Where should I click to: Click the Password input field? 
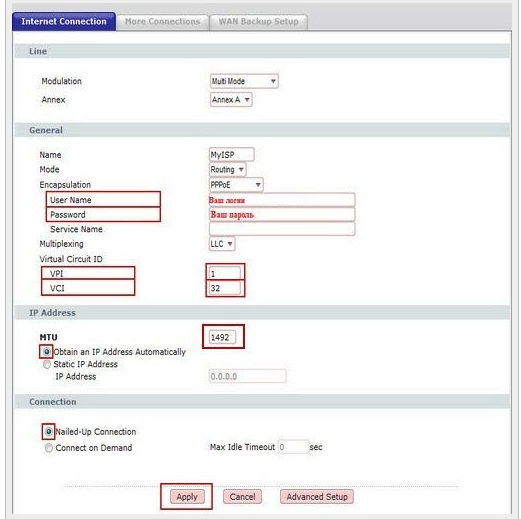click(x=282, y=215)
